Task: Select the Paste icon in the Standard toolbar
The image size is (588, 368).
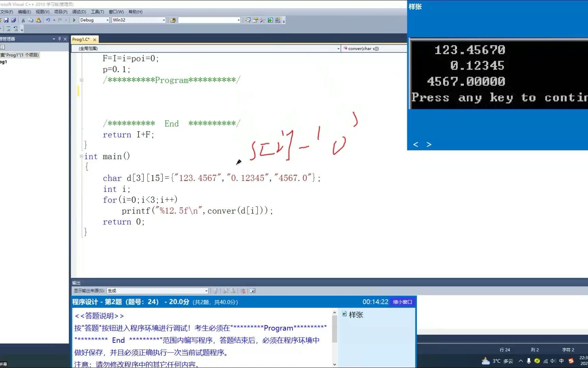Action: pos(38,20)
